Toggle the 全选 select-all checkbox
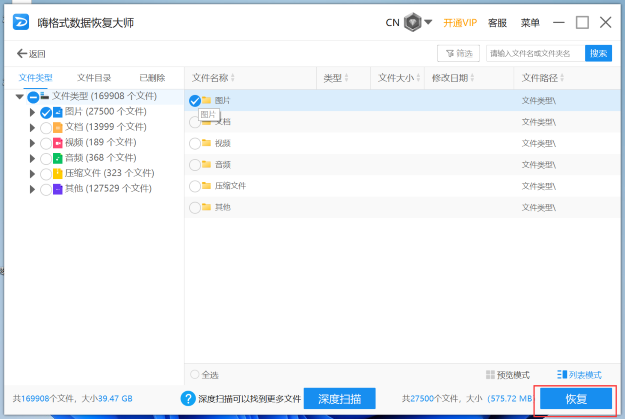The width and height of the screenshot is (625, 419). coord(195,374)
